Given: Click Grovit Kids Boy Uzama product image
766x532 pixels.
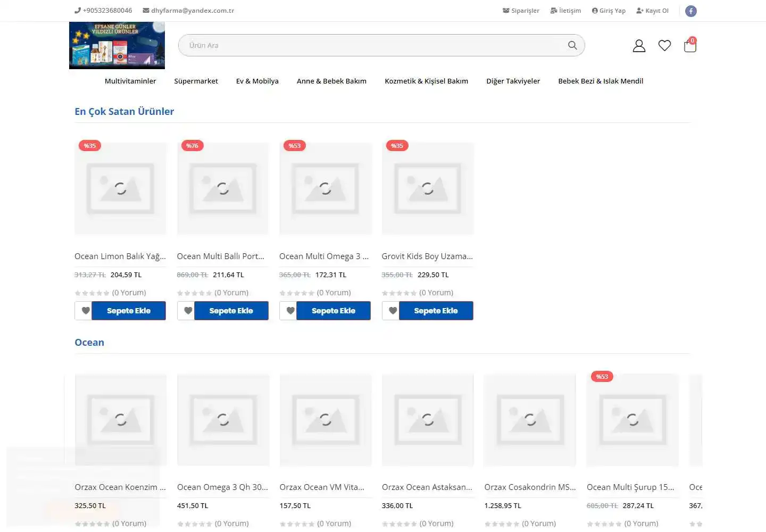Looking at the screenshot, I should (x=428, y=188).
